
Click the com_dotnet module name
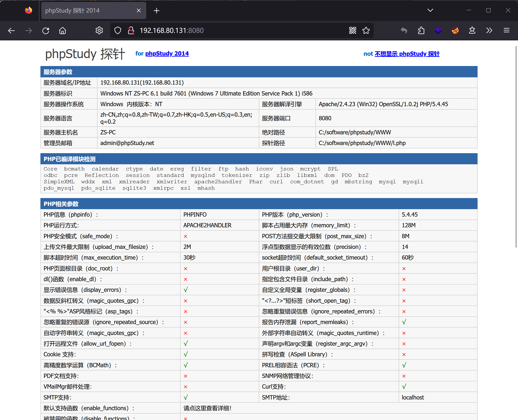(307, 182)
